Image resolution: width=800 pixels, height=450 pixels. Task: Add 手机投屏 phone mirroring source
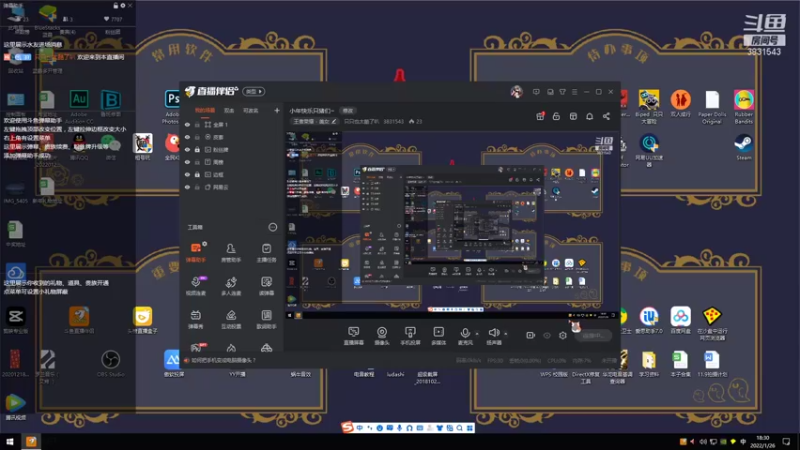[x=410, y=336]
